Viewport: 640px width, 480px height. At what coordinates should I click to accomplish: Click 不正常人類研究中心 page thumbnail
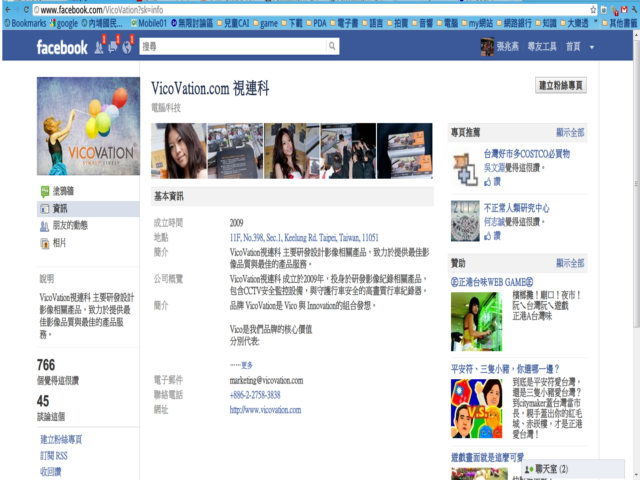(x=465, y=221)
